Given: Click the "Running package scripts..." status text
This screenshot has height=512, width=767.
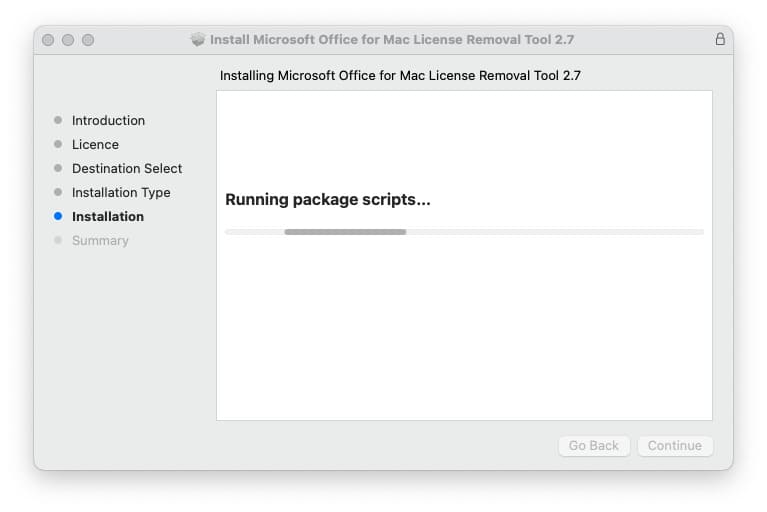Looking at the screenshot, I should 328,200.
